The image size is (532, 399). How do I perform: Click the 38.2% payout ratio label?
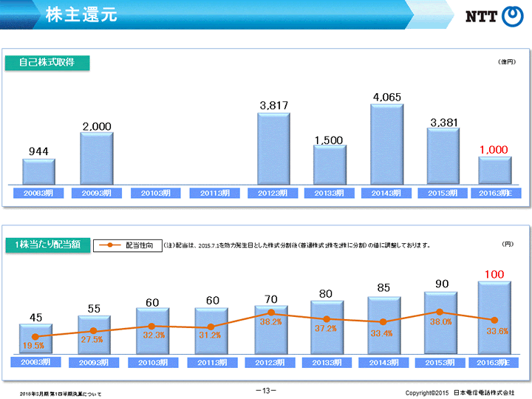click(x=270, y=321)
